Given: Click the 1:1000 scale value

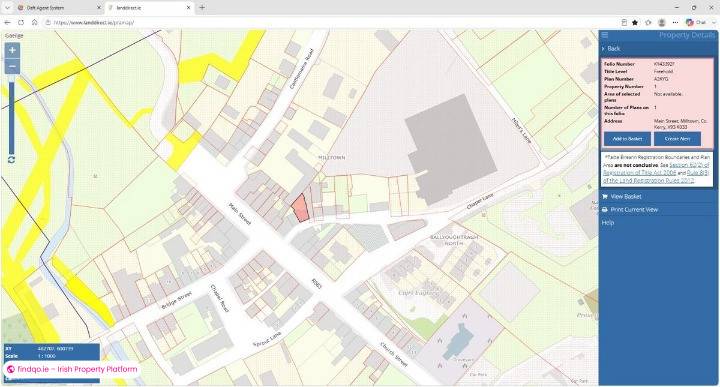Looking at the screenshot, I should point(46,356).
